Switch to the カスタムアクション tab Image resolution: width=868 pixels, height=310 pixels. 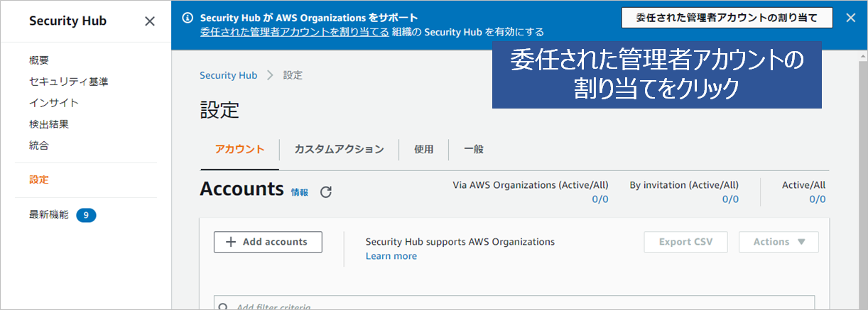pos(339,149)
